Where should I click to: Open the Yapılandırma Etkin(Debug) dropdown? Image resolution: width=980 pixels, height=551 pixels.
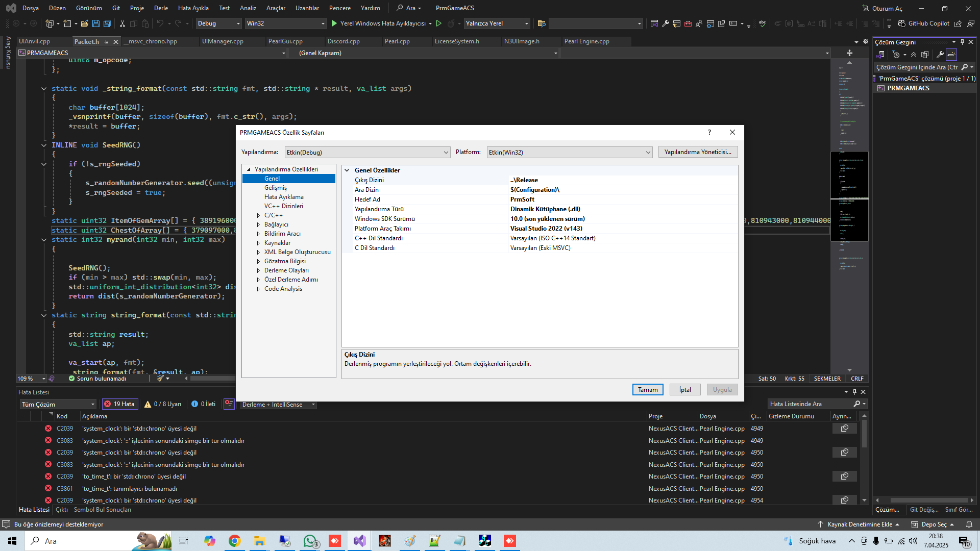coord(367,152)
